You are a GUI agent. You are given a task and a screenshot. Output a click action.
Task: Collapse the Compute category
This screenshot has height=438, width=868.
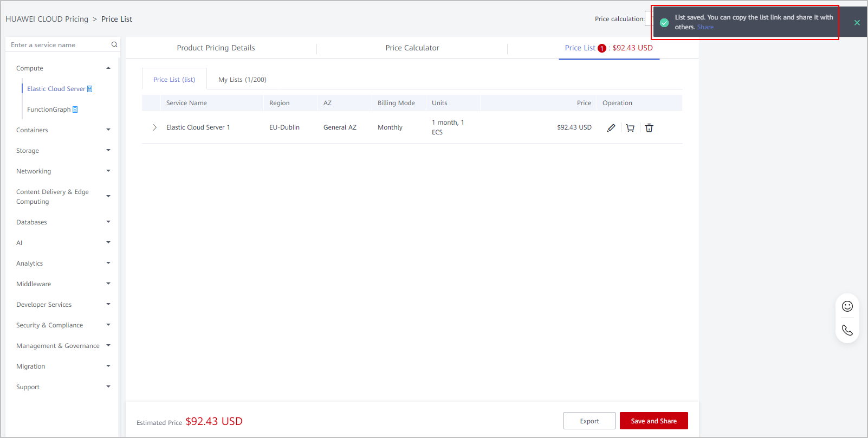(108, 68)
